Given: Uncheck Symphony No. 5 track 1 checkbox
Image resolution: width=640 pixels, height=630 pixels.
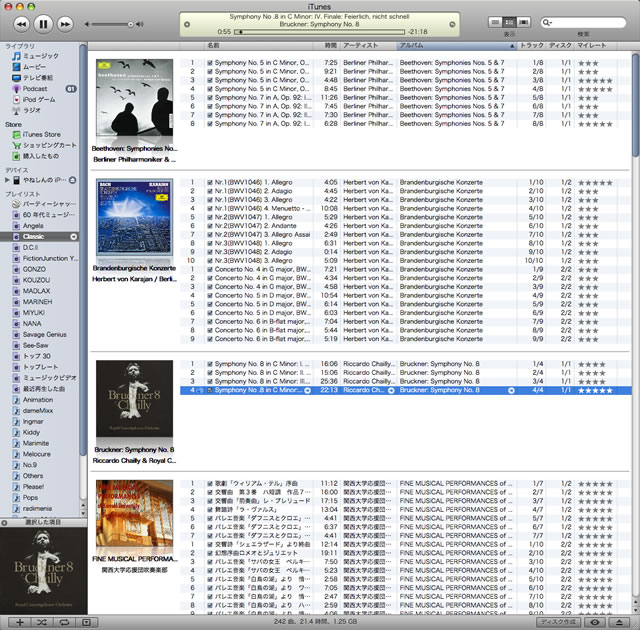Looking at the screenshot, I should coord(210,63).
